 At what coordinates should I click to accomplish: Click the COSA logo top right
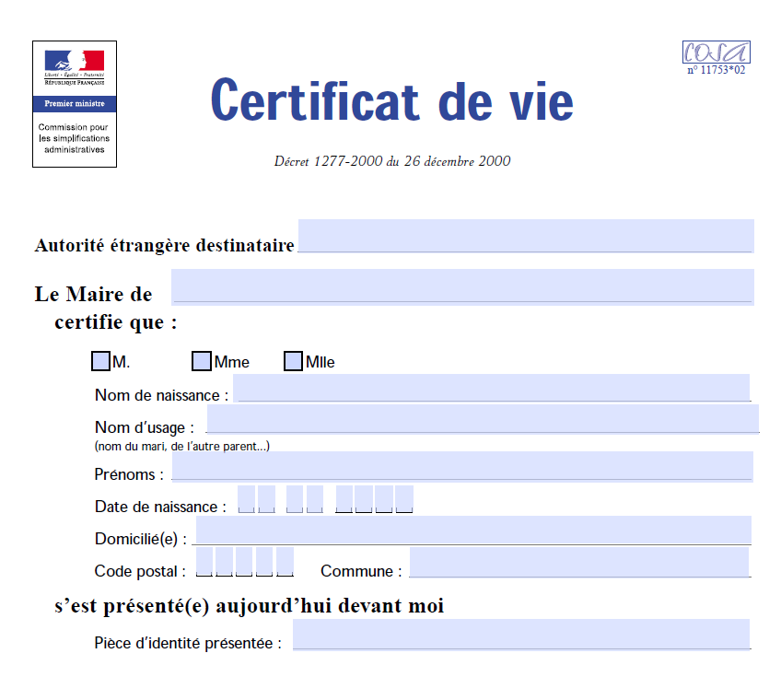tap(716, 52)
